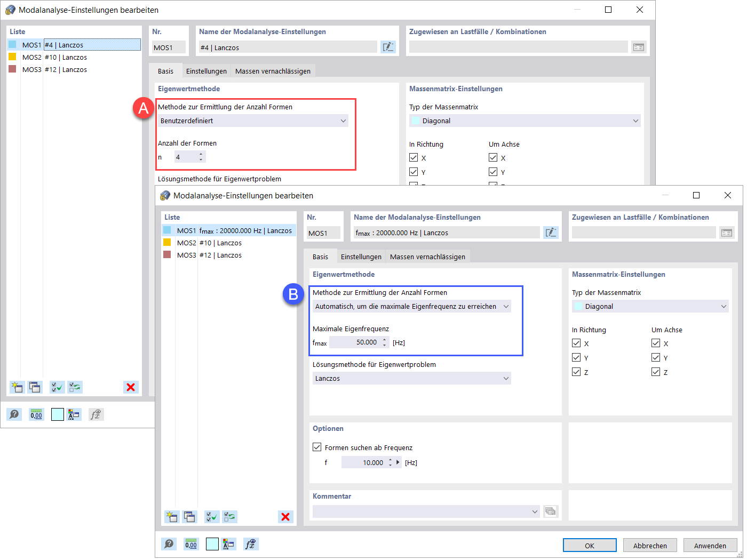Select all list entries in front window toolbar
Image resolution: width=747 pixels, height=560 pixels.
[x=212, y=516]
